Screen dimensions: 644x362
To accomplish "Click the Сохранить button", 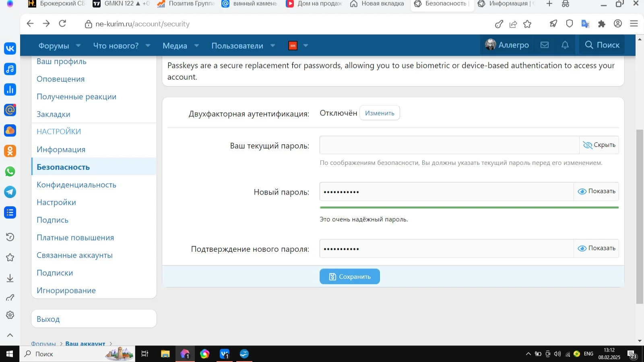I will (349, 276).
